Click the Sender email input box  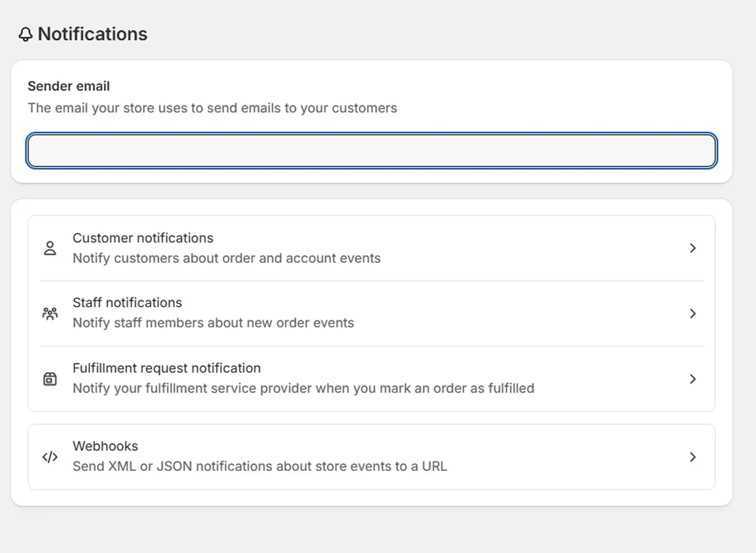pos(371,150)
